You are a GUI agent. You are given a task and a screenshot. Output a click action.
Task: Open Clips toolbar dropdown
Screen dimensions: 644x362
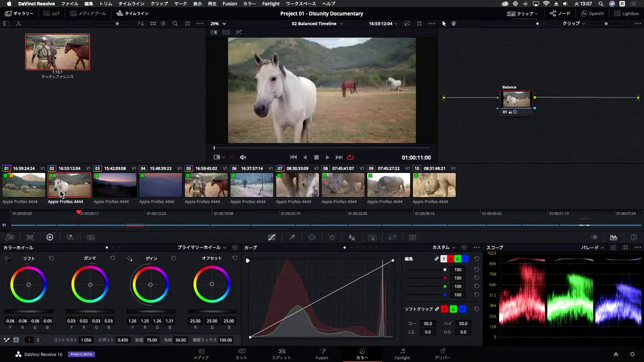coord(523,14)
